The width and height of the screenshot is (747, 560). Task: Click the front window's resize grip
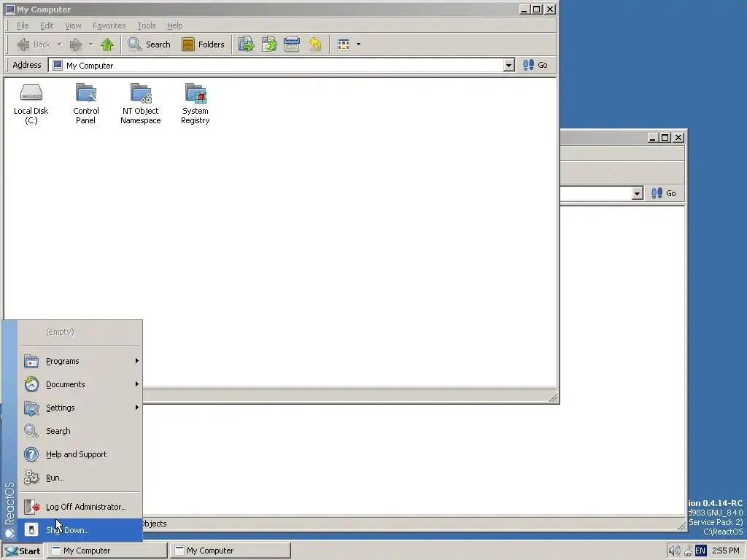[553, 397]
